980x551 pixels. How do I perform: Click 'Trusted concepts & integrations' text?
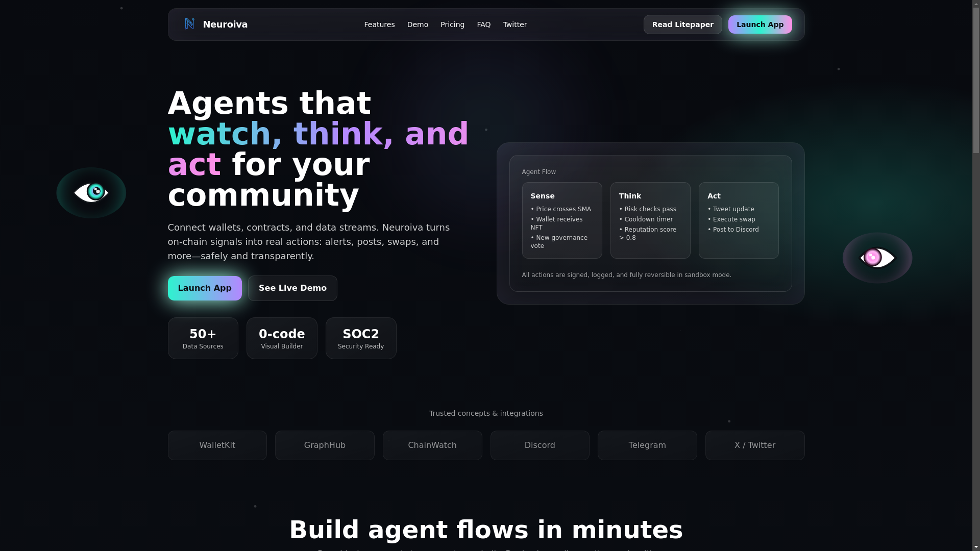486,413
